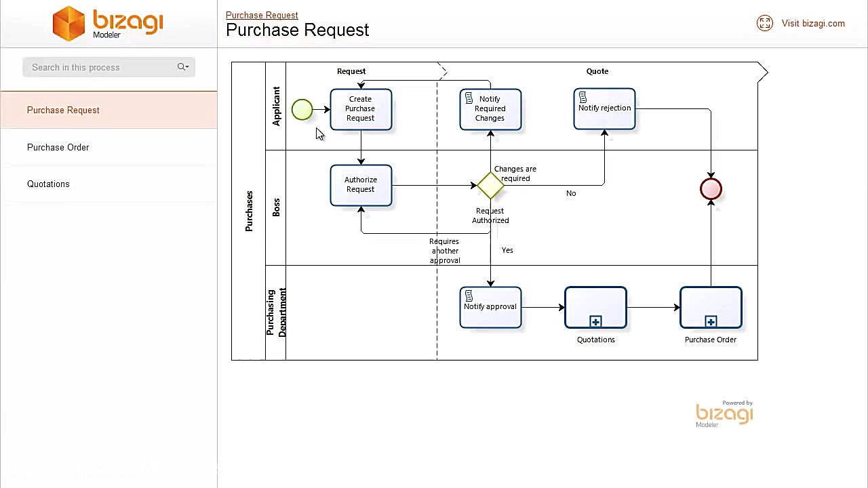Click the script icon on Notify Required Changes

[x=468, y=98]
